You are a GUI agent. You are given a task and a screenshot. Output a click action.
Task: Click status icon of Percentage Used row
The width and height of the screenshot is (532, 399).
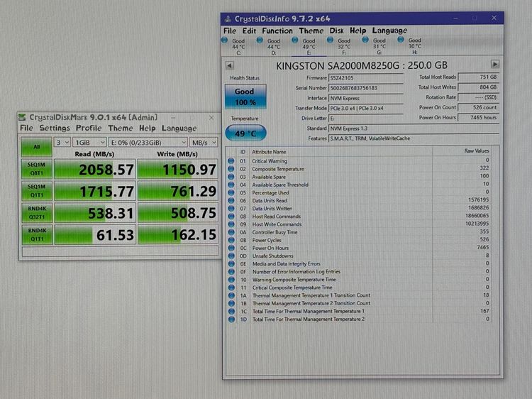[x=231, y=192]
